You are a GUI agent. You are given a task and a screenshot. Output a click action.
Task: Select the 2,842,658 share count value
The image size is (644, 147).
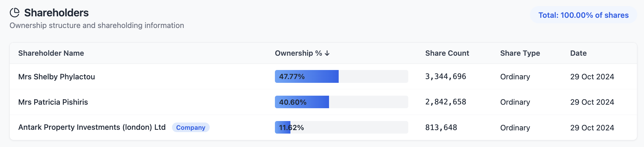[x=445, y=102]
